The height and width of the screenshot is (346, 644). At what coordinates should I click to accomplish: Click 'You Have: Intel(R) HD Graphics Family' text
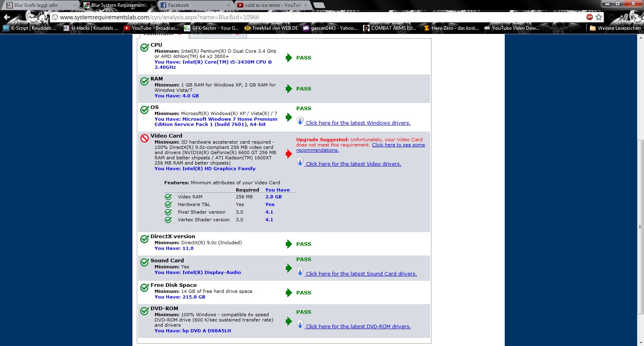[x=205, y=169]
